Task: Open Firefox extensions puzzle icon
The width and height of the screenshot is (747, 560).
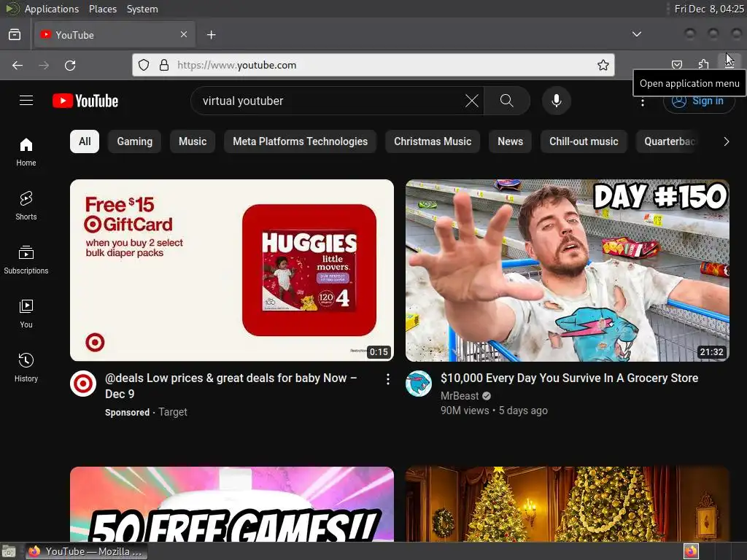Action: (x=704, y=65)
